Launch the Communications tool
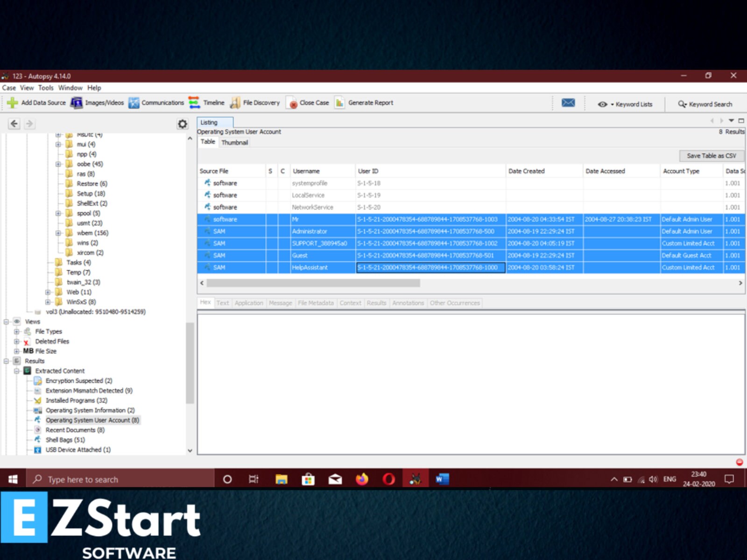 click(x=157, y=103)
